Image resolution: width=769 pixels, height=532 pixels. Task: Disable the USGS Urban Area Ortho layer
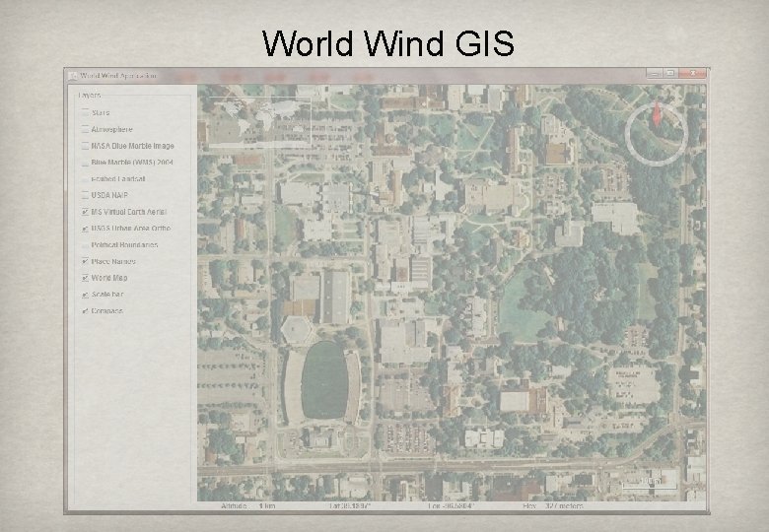click(86, 229)
